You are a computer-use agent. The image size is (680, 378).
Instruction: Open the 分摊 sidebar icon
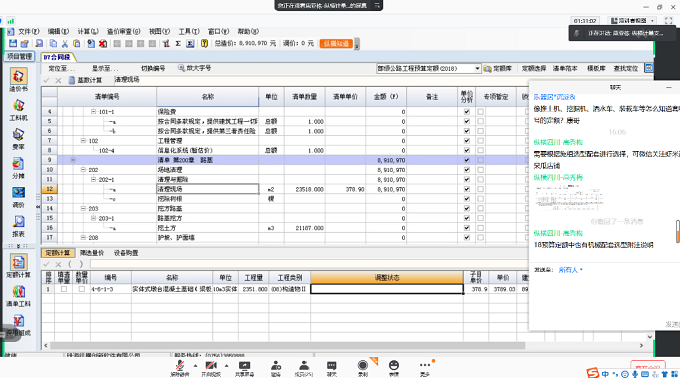click(x=18, y=164)
